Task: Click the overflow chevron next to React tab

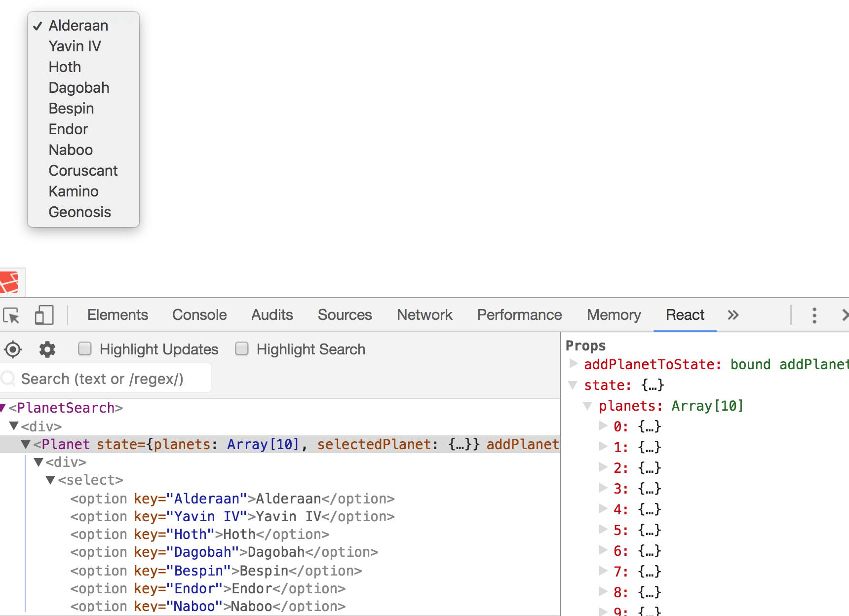Action: tap(733, 315)
